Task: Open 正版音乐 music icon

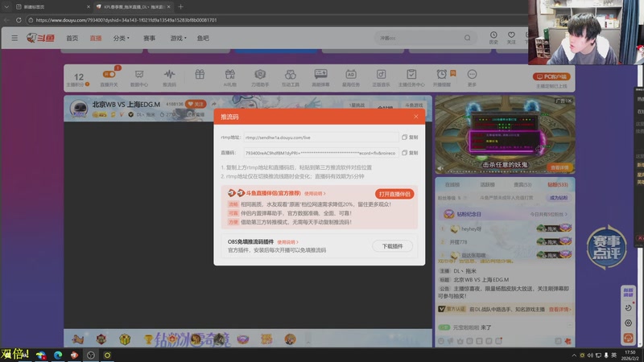Action: pos(381,74)
